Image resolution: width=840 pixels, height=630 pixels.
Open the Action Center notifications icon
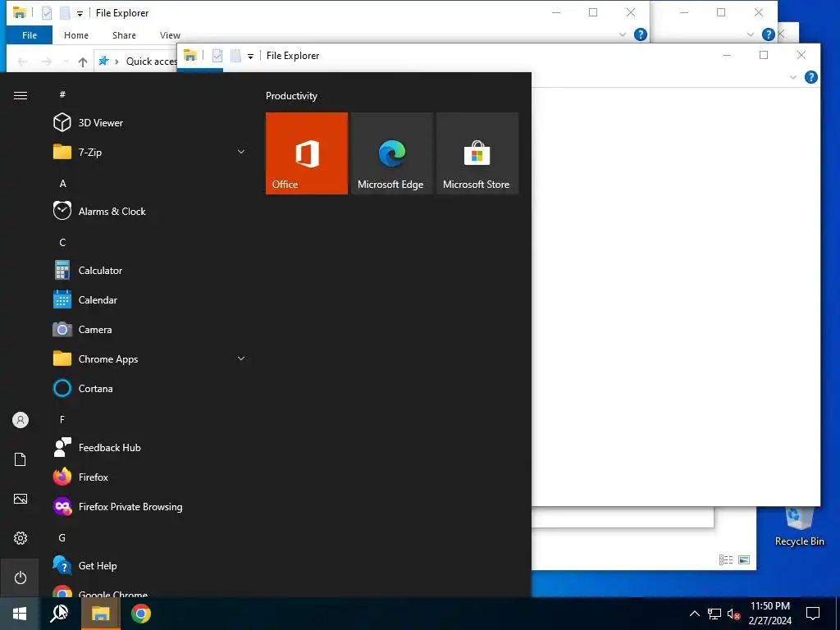click(813, 614)
